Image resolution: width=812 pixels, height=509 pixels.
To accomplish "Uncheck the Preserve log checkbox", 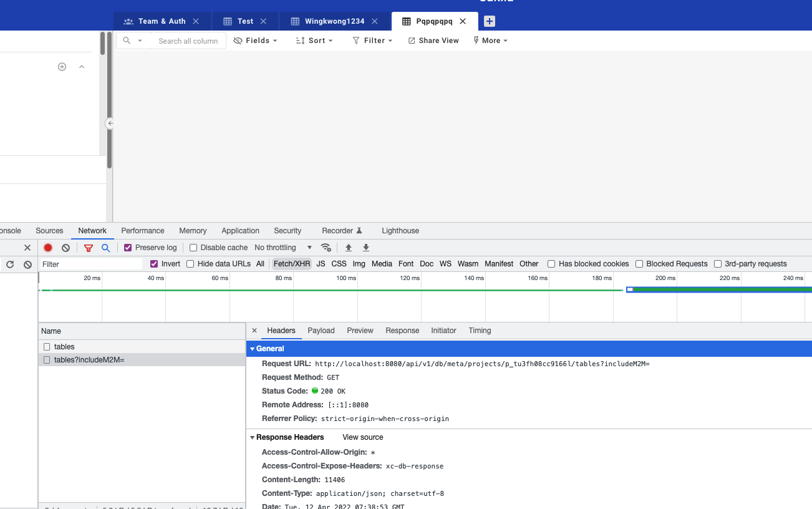I will (x=128, y=247).
